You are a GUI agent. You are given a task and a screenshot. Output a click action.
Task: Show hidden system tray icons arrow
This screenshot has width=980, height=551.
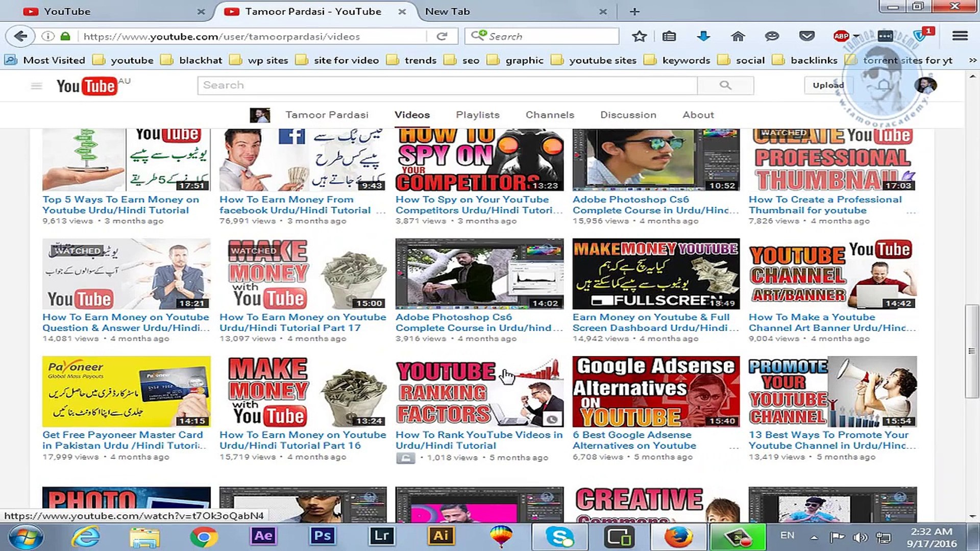(x=814, y=537)
